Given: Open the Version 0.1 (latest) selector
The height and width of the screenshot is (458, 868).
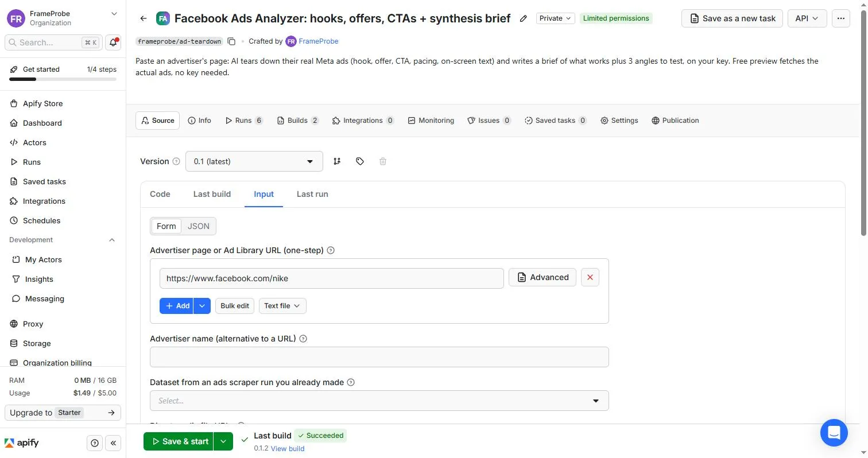Looking at the screenshot, I should point(254,161).
